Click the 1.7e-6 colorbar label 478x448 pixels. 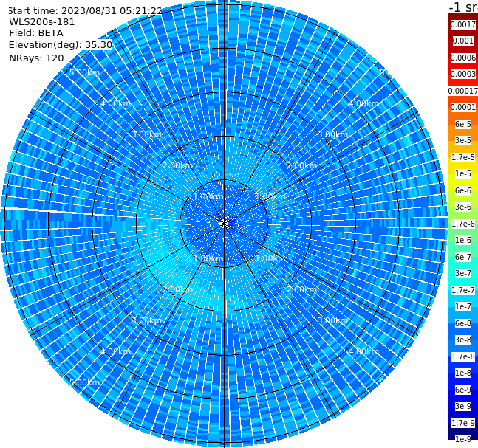pyautogui.click(x=463, y=224)
